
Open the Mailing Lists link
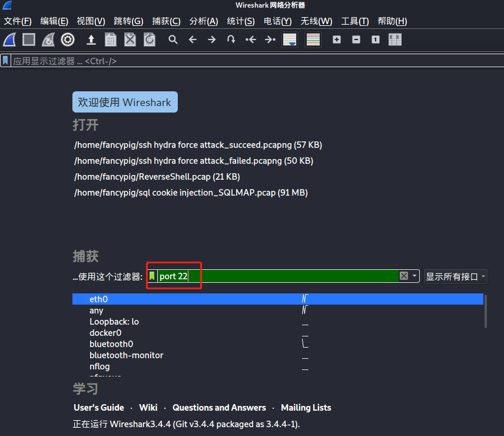coord(306,408)
